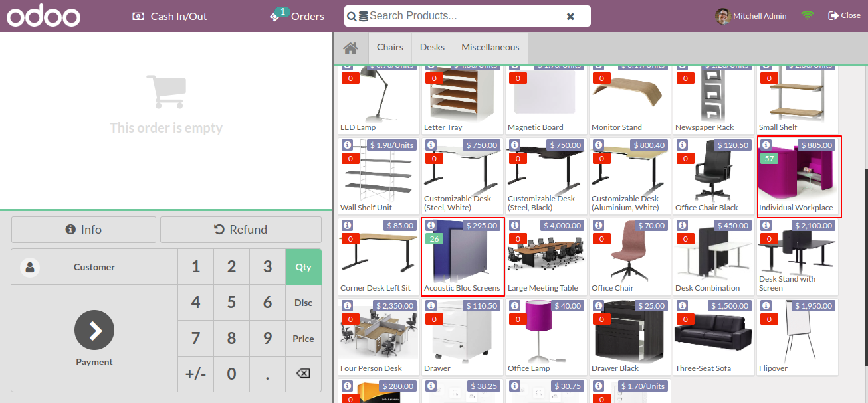Open info icon on Desk Stand with Screen card
The image size is (868, 403).
point(766,225)
